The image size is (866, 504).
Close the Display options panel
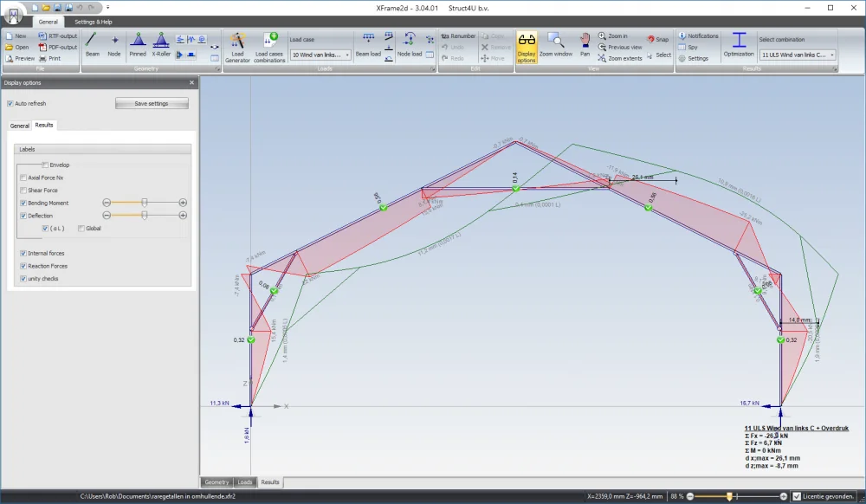(191, 82)
